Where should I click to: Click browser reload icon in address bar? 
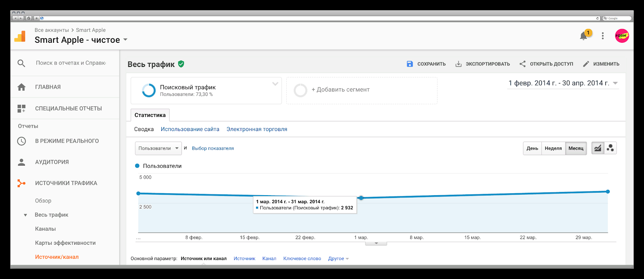coord(597,18)
